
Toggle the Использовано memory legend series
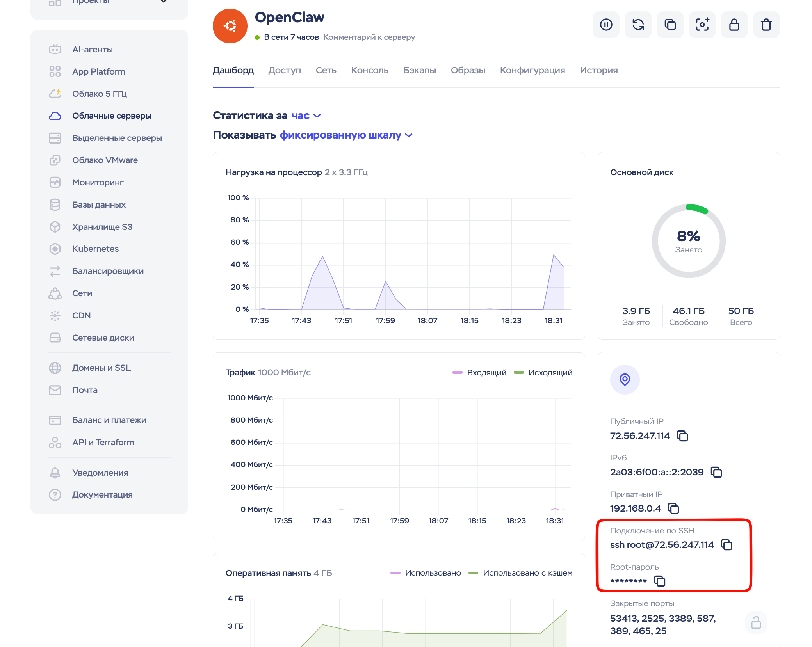click(x=426, y=573)
